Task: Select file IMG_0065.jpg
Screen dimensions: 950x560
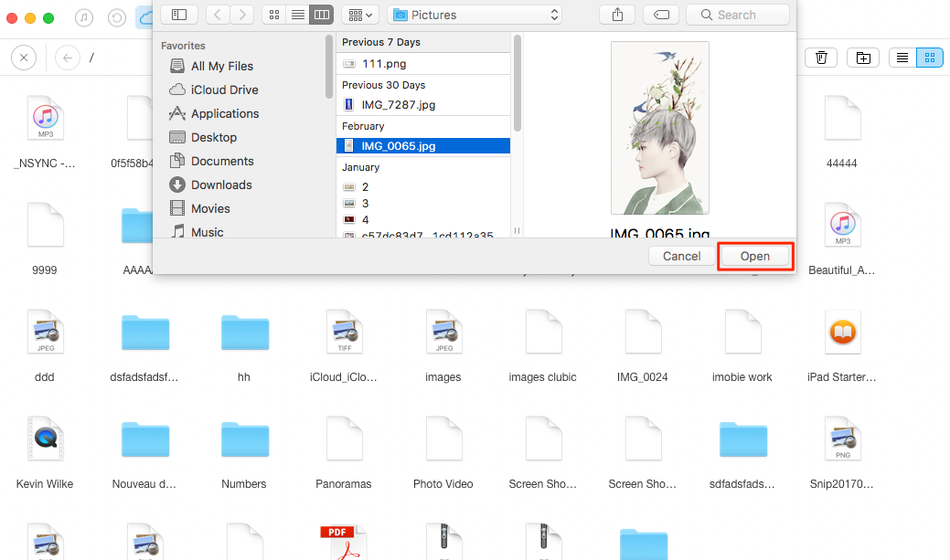Action: pyautogui.click(x=423, y=146)
